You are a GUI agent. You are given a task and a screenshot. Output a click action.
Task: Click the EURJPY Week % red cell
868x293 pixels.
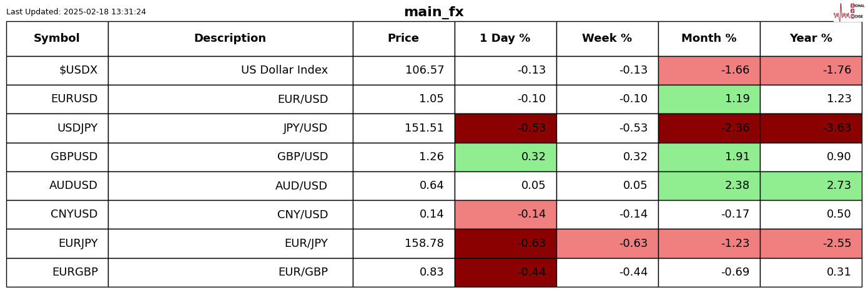click(x=607, y=244)
